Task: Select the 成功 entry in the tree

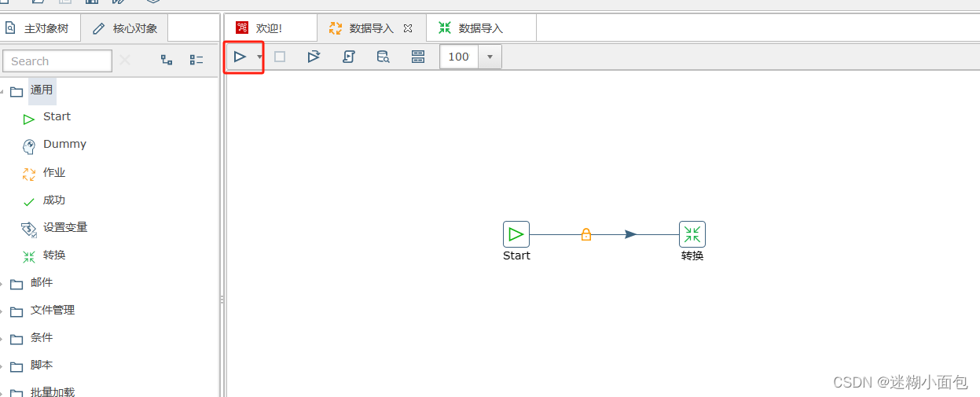Action: pyautogui.click(x=54, y=200)
